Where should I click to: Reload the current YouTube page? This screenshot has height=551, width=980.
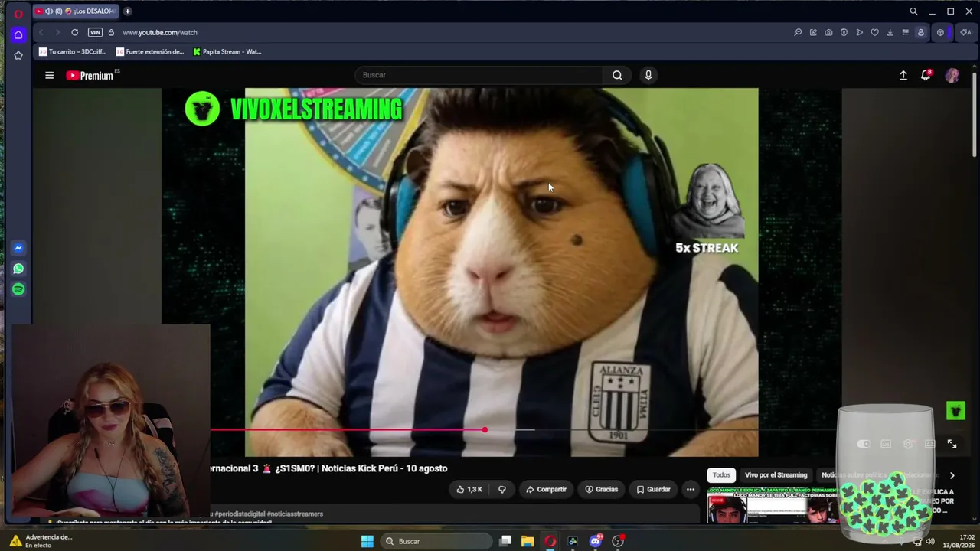click(x=74, y=32)
